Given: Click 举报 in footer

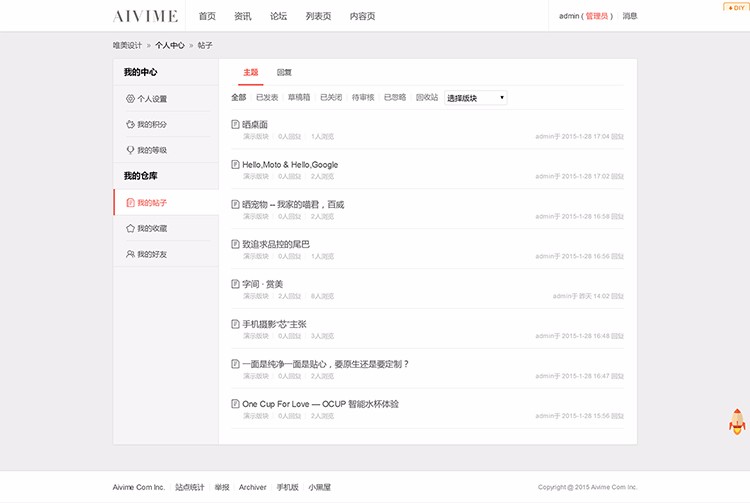Looking at the screenshot, I should pyautogui.click(x=222, y=487).
